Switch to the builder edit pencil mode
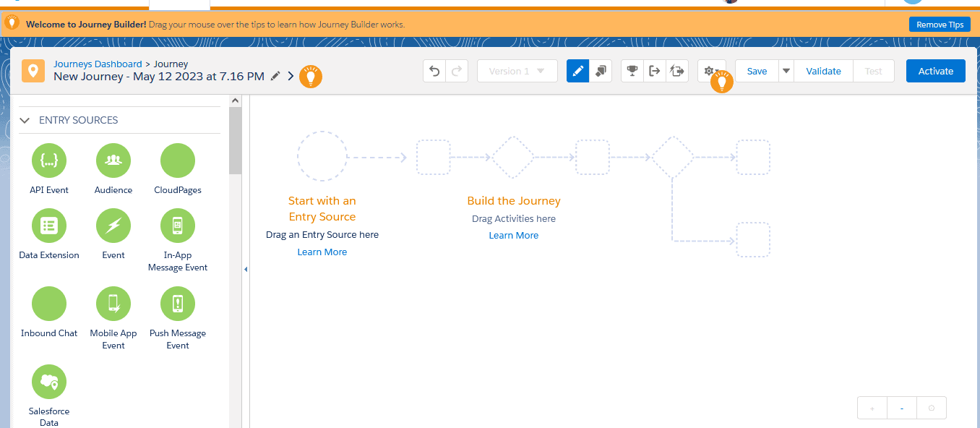 [x=577, y=70]
